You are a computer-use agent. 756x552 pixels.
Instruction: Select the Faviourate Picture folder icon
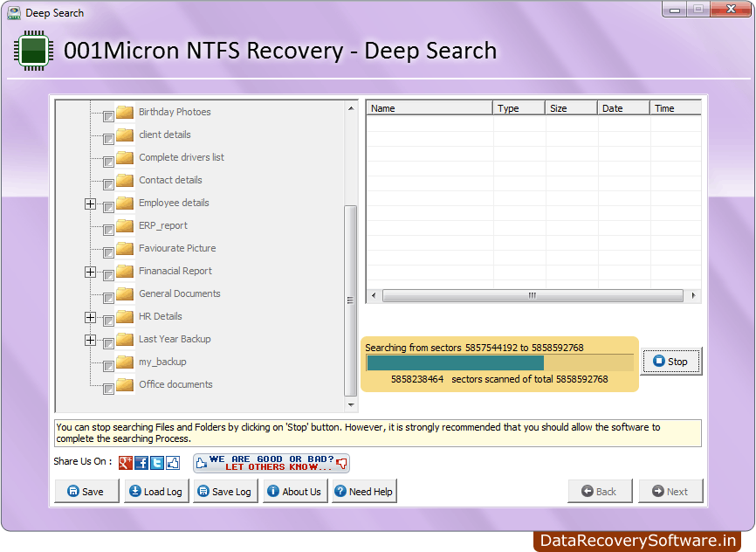coord(125,248)
